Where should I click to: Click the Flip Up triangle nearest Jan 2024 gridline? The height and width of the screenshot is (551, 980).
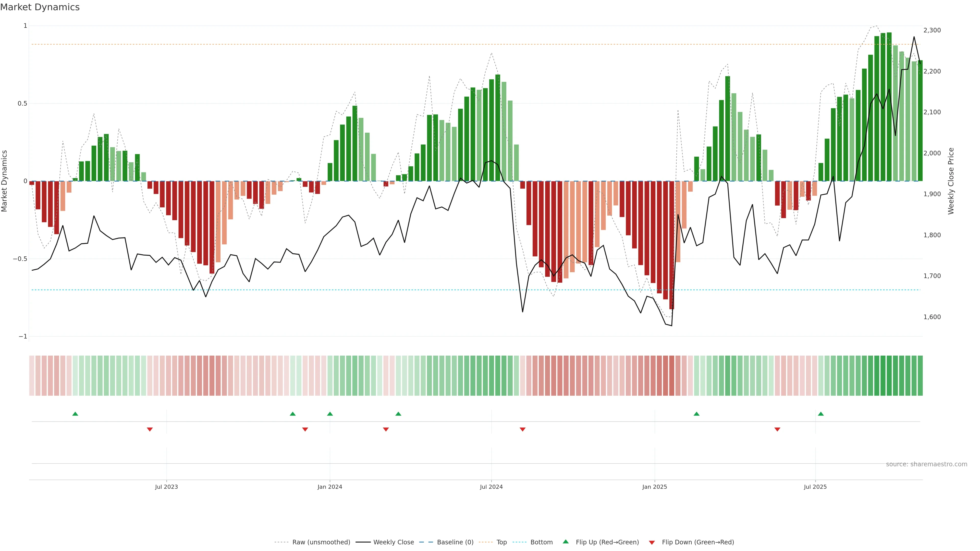(330, 414)
